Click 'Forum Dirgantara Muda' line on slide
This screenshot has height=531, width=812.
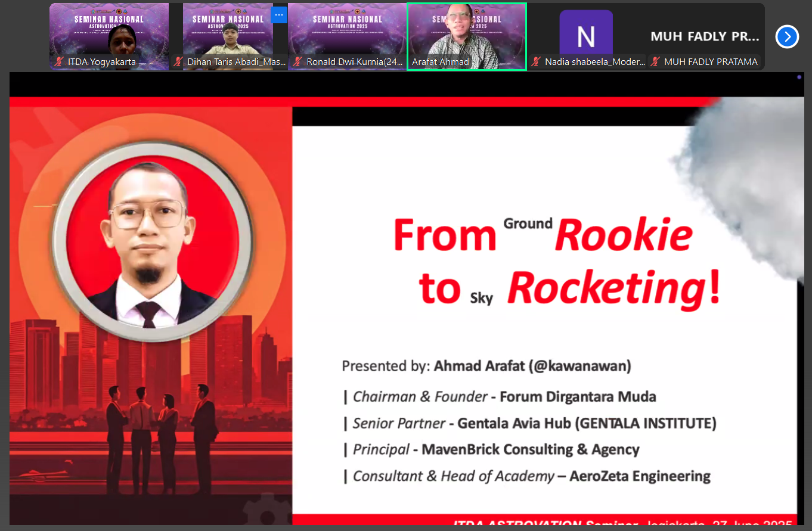pos(500,397)
